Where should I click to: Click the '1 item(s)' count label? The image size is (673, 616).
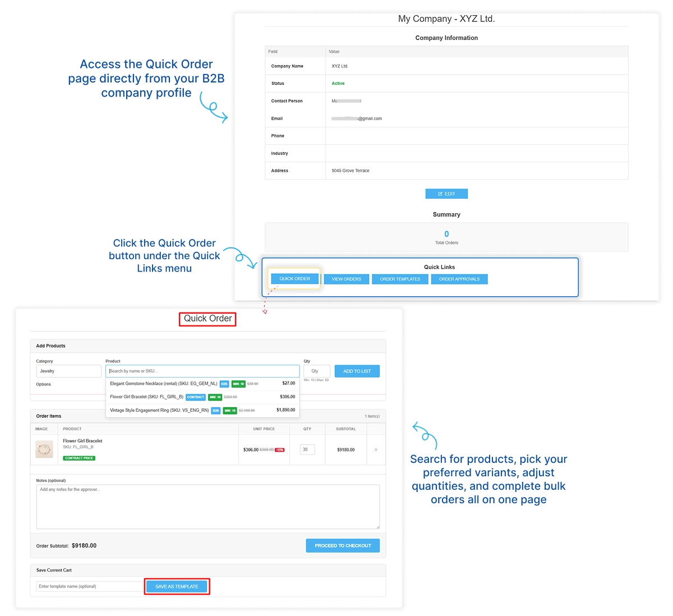pyautogui.click(x=372, y=416)
